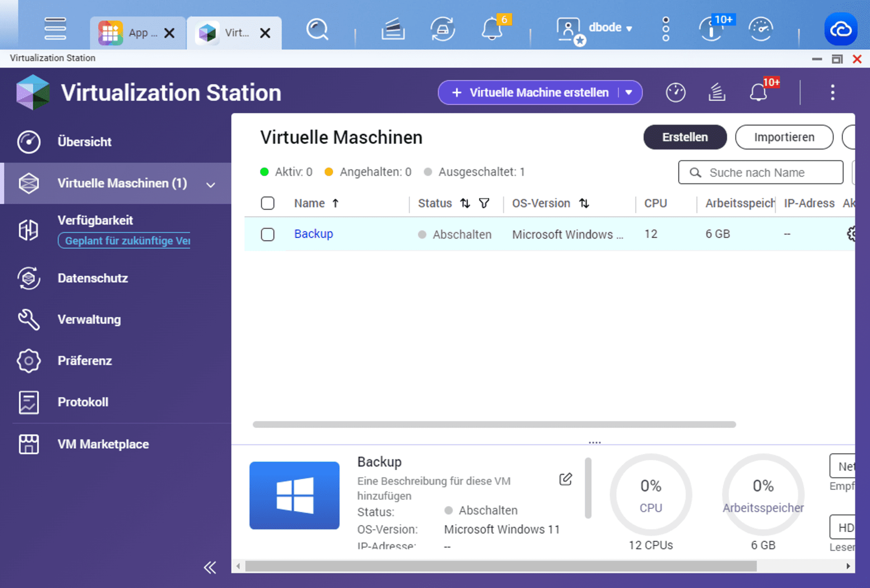Select Virtuelle Maschinen (1) in sidebar
This screenshot has width=870, height=588.
click(116, 183)
